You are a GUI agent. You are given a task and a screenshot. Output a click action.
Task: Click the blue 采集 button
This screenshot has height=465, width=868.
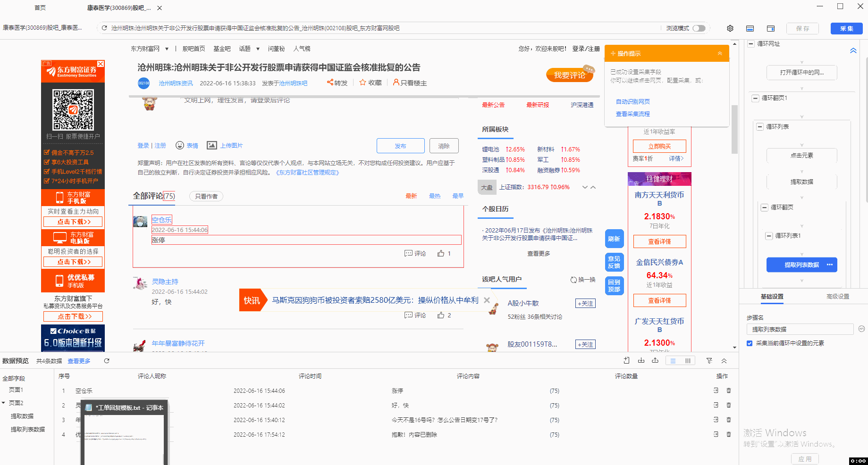tap(847, 28)
